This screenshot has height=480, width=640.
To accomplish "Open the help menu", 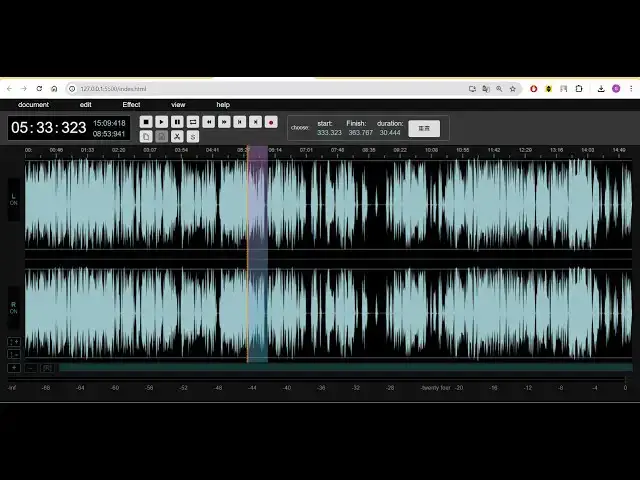I will (223, 105).
